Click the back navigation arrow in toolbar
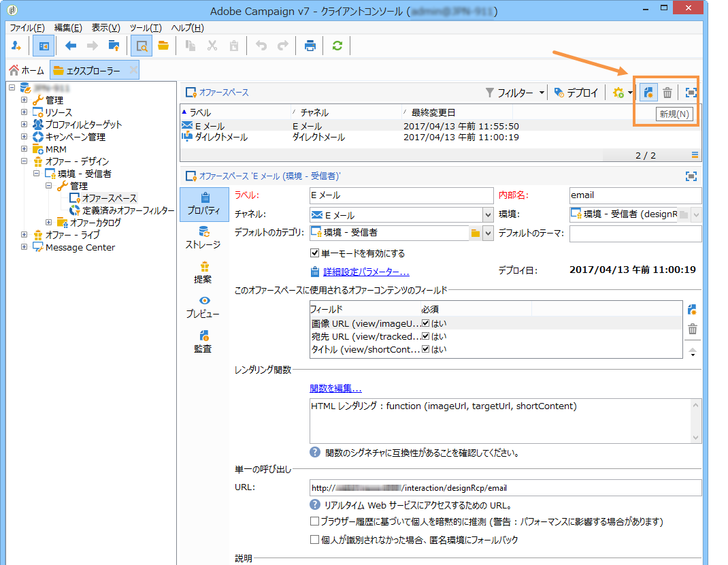The image size is (728, 565). (x=71, y=46)
